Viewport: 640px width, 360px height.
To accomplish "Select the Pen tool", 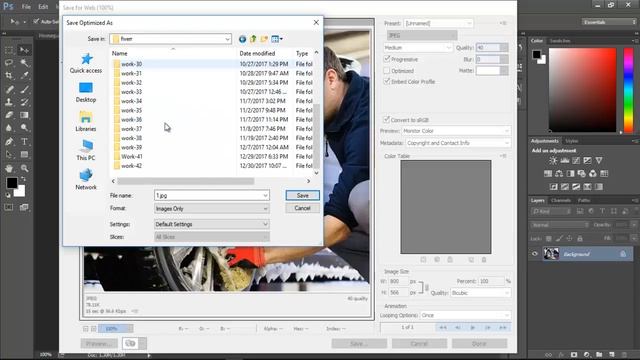I will 9,142.
